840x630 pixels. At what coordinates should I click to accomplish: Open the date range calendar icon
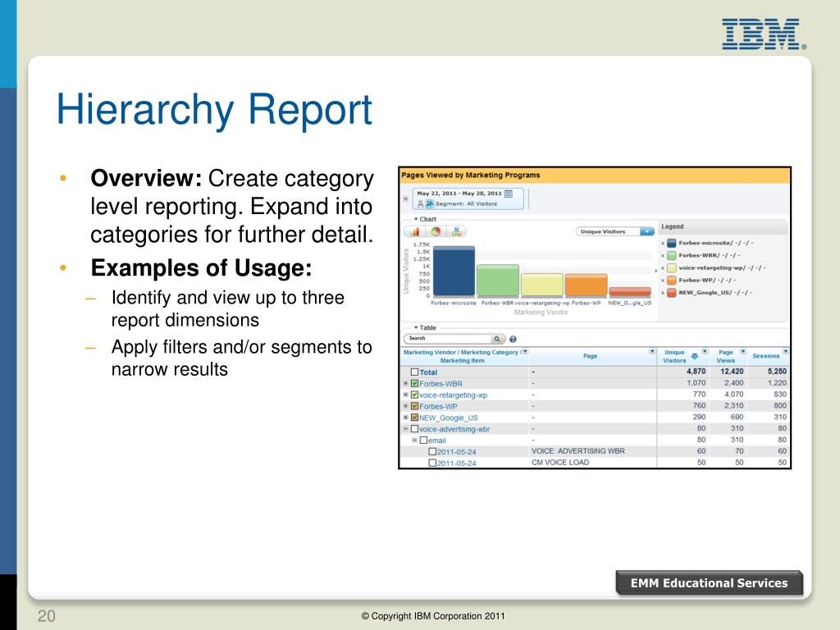click(509, 194)
